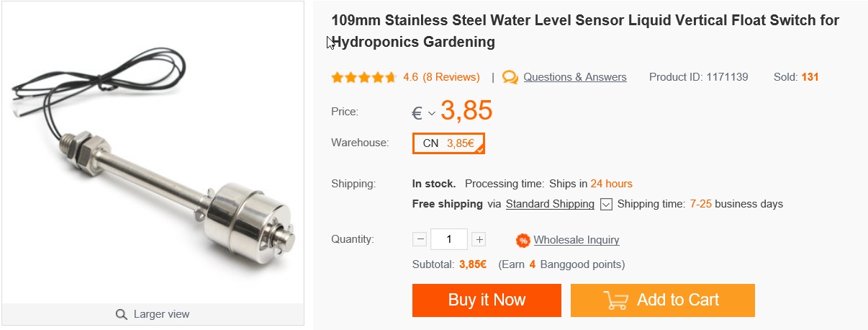Open the Wholesale Inquiry link
This screenshot has height=330, width=868.
576,240
